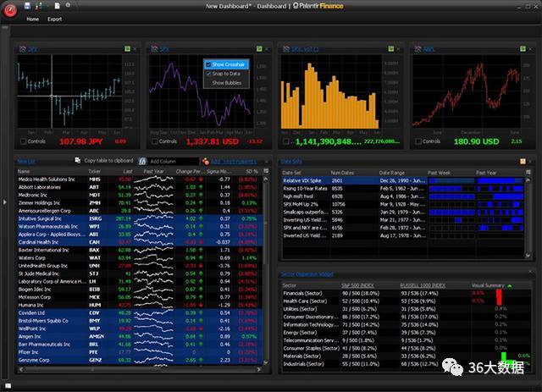Sort by S&P 500 INDEX column header
Screen dimensions: 542x392
(x=357, y=285)
